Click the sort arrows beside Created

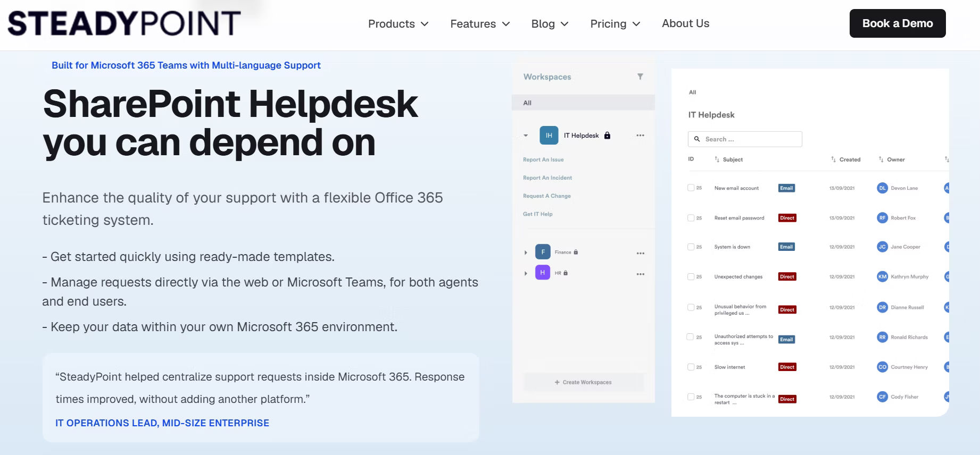[x=833, y=159]
